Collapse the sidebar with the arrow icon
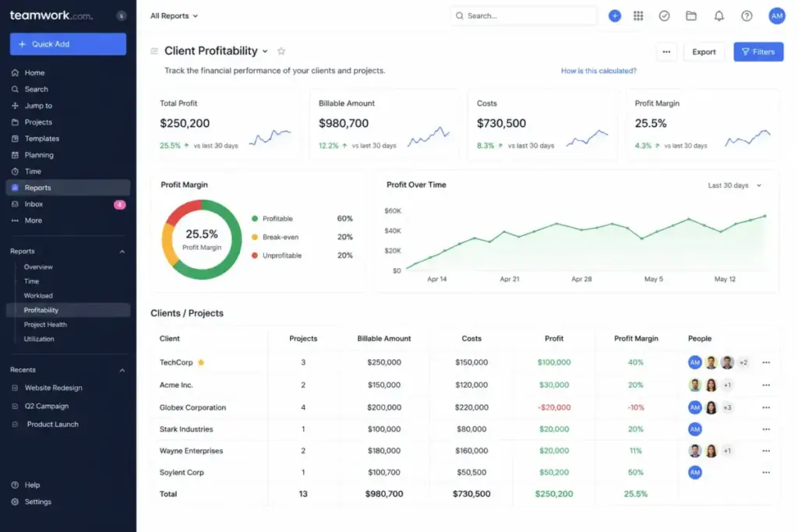This screenshot has height=532, width=798. [121, 16]
